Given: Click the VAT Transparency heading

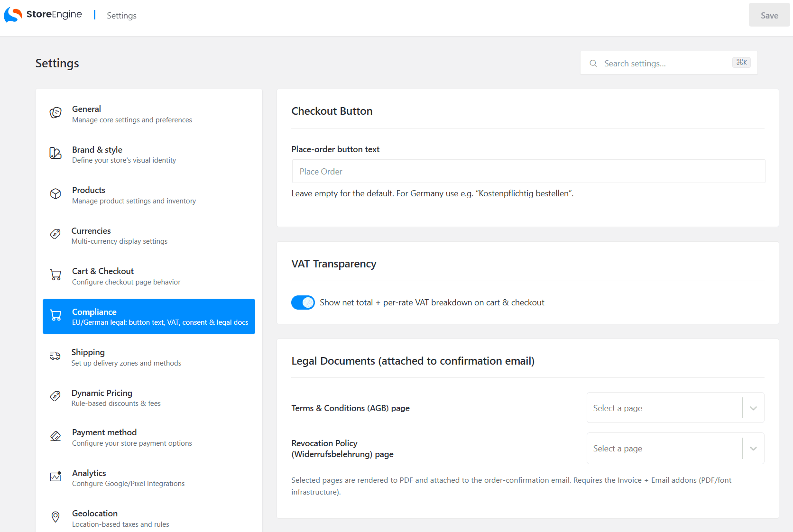Looking at the screenshot, I should [x=334, y=264].
